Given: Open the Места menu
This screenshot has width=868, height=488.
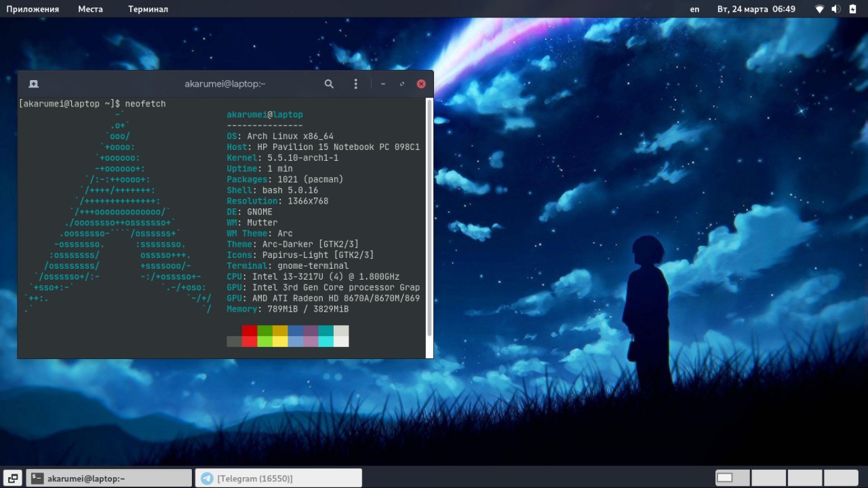Looking at the screenshot, I should (x=90, y=9).
